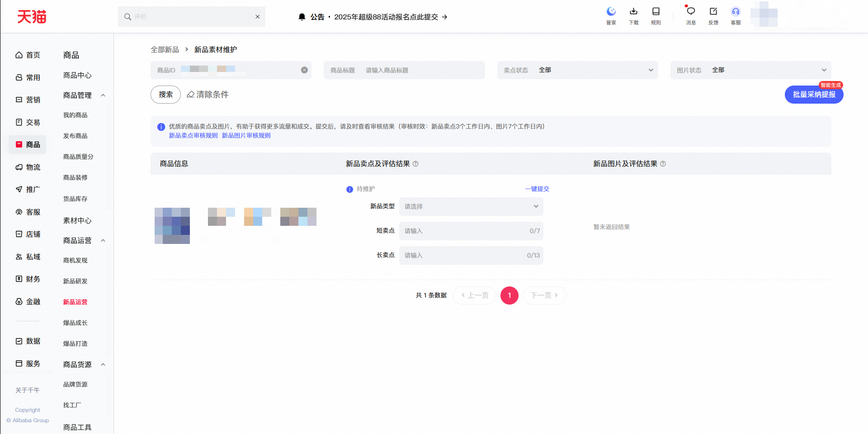The height and width of the screenshot is (434, 868).
Task: Click the 财务 icon in sidebar
Action: [x=19, y=279]
